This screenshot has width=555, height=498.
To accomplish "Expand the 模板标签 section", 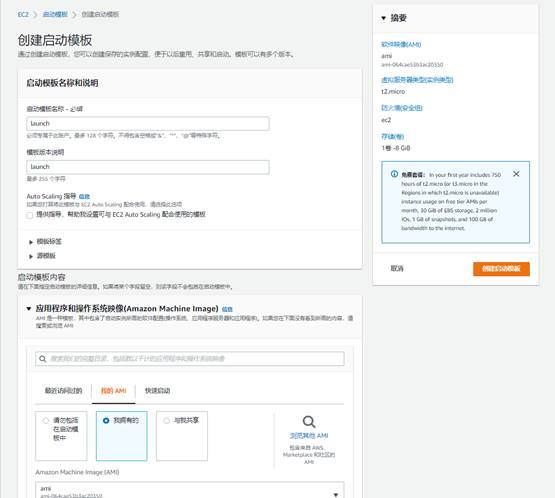I will coord(45,242).
